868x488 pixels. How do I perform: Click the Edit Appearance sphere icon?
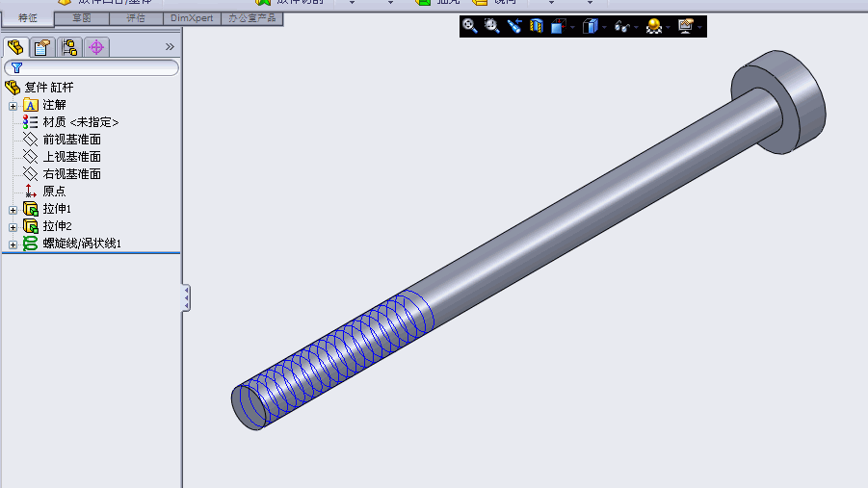[x=654, y=26]
